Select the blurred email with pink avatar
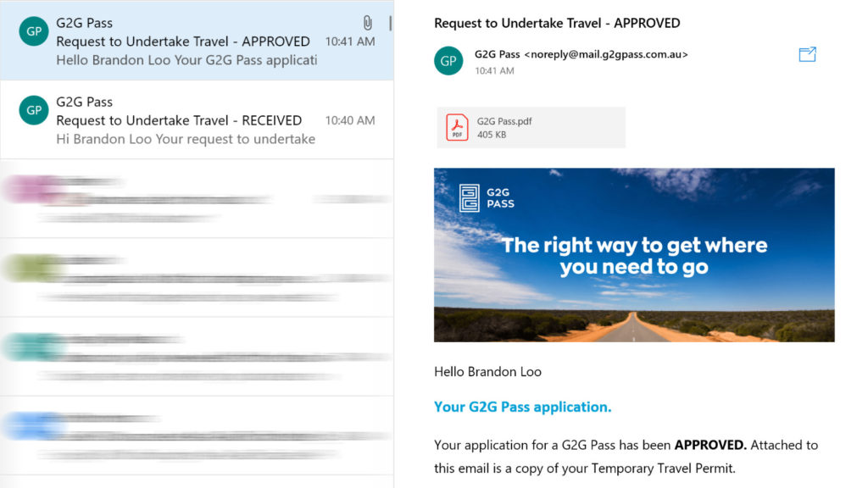Image resolution: width=868 pixels, height=488 pixels. [197, 198]
